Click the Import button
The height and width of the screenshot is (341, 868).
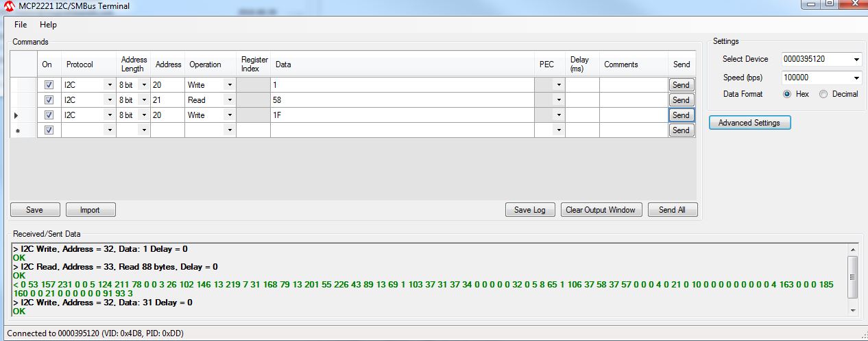coord(91,210)
